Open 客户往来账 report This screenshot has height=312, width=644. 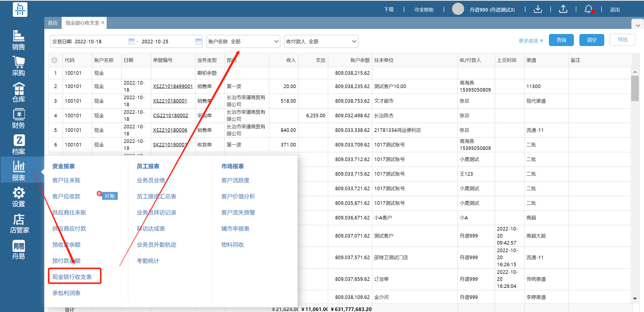tap(66, 180)
